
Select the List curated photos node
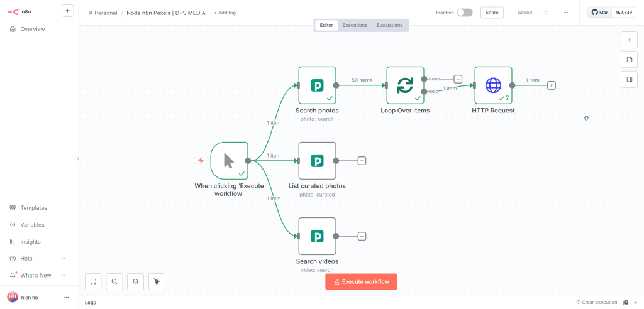[x=317, y=161]
